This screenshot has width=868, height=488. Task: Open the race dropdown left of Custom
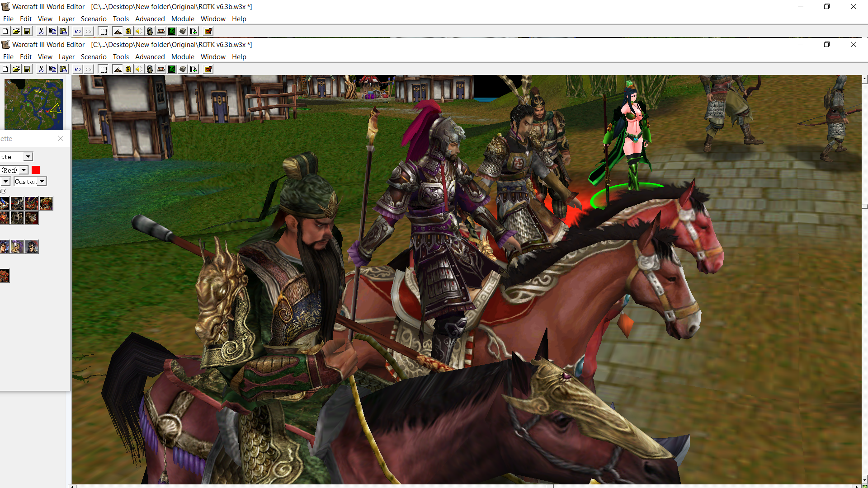(x=5, y=181)
